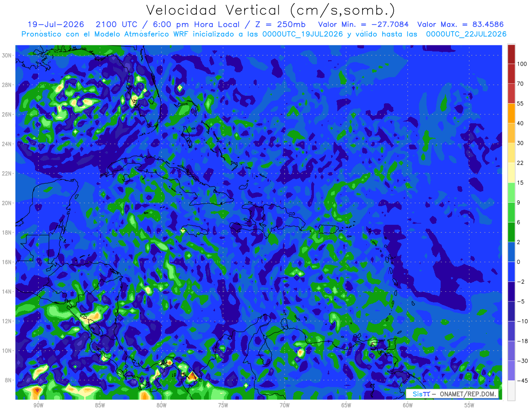Click the '22N' latitude label
Viewport: 532px width, 411px height.
[8, 173]
